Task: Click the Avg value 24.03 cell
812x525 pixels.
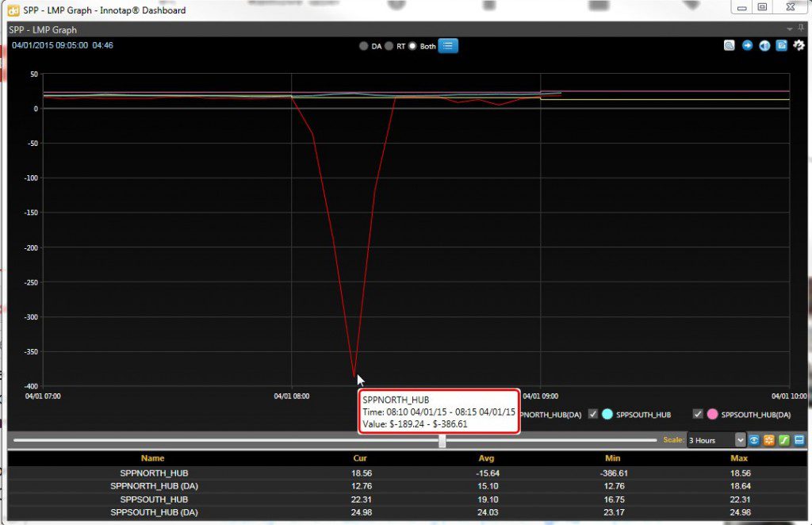Action: (x=488, y=512)
